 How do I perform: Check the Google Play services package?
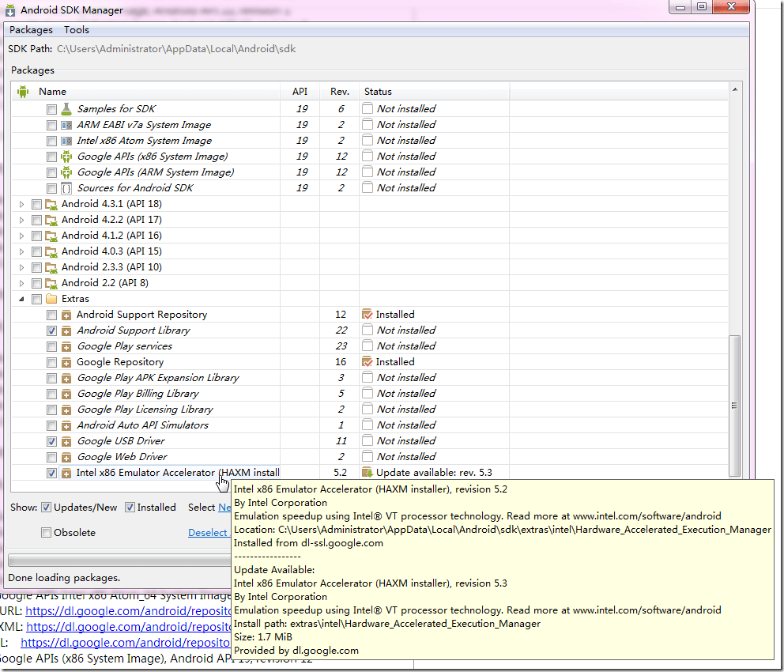(51, 346)
